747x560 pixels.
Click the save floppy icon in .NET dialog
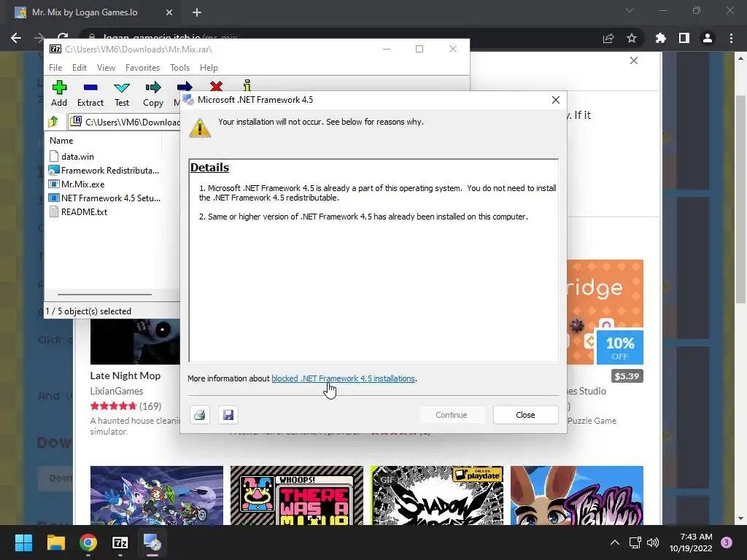228,415
